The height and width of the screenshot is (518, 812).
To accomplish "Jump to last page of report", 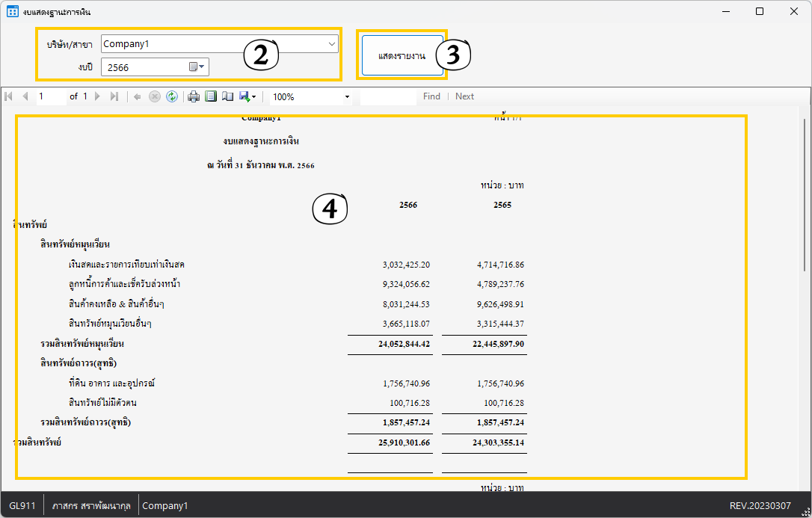I will pyautogui.click(x=114, y=96).
